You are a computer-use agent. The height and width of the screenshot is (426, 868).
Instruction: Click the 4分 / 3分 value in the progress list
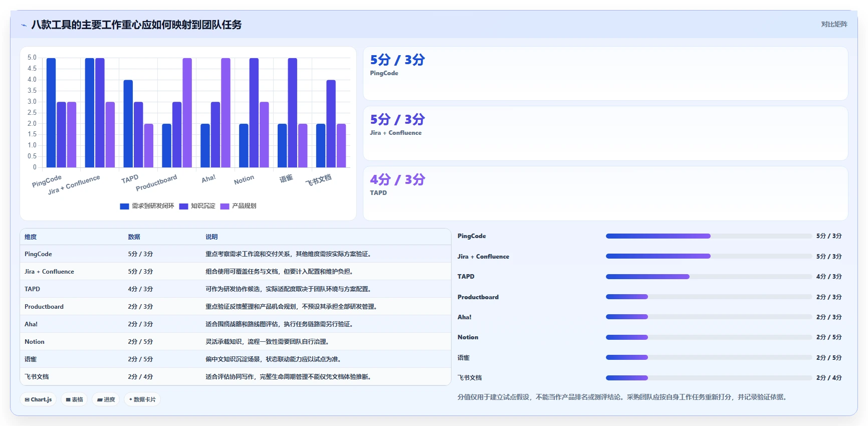pyautogui.click(x=829, y=277)
